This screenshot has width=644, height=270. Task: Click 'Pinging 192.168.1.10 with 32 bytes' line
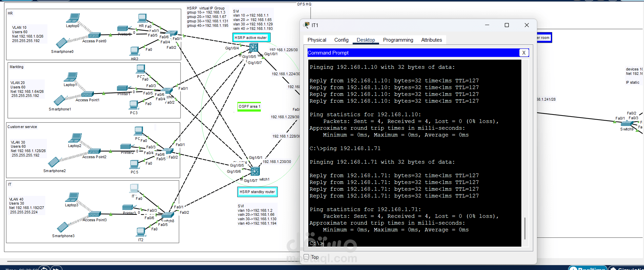(x=382, y=67)
